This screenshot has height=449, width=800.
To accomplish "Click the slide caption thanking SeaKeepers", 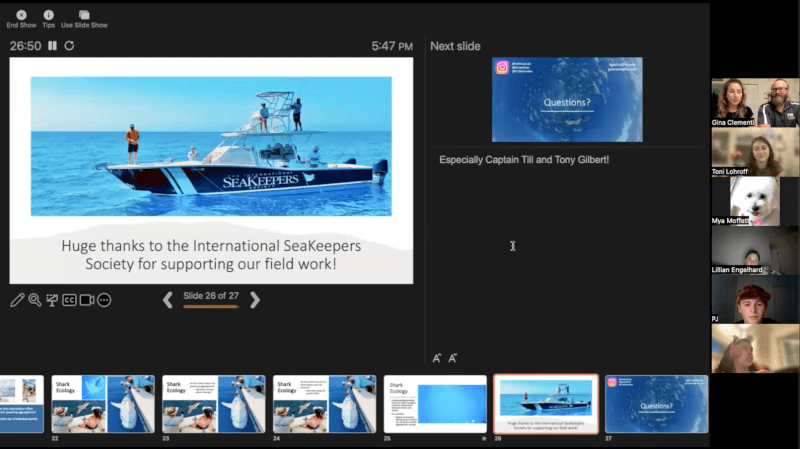I will (x=211, y=255).
